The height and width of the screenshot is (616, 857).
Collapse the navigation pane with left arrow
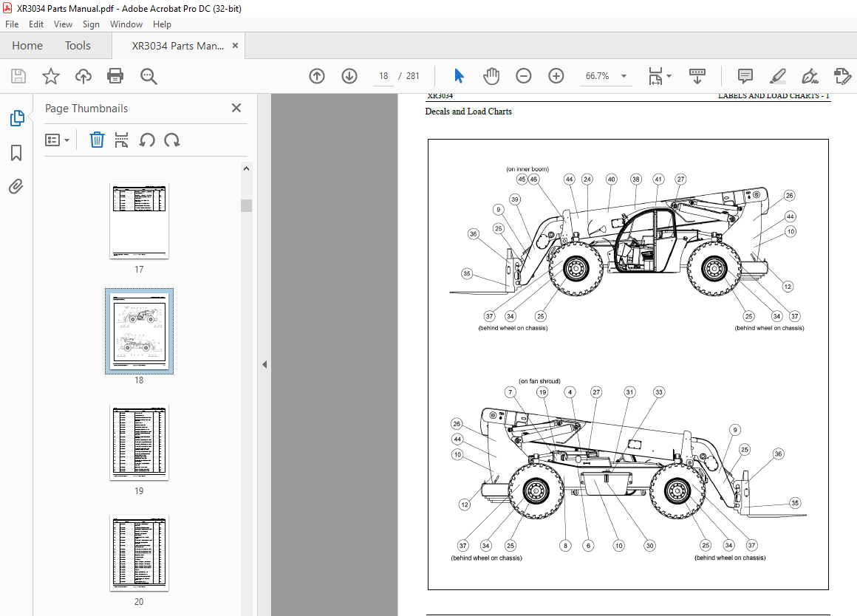click(264, 365)
